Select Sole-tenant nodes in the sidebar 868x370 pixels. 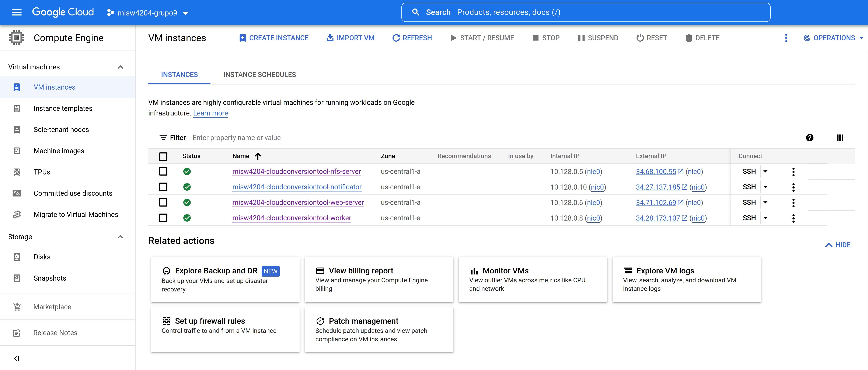tap(61, 129)
